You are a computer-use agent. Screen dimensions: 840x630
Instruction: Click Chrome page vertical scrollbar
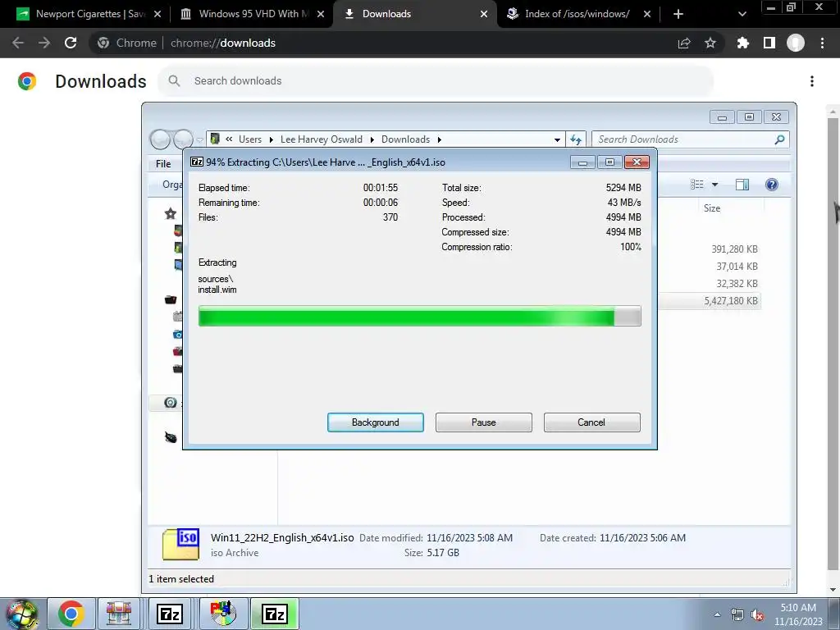833,343
